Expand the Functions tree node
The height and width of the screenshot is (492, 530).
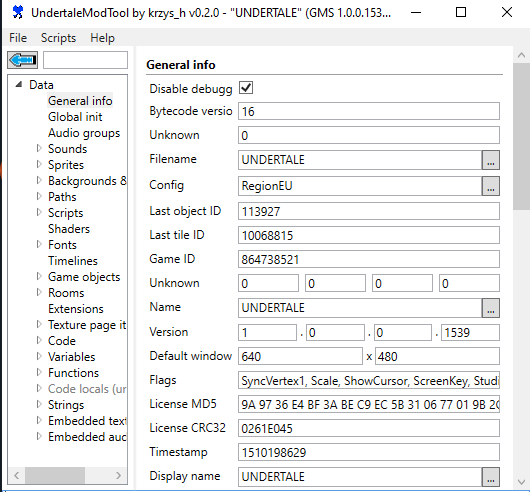tap(39, 372)
